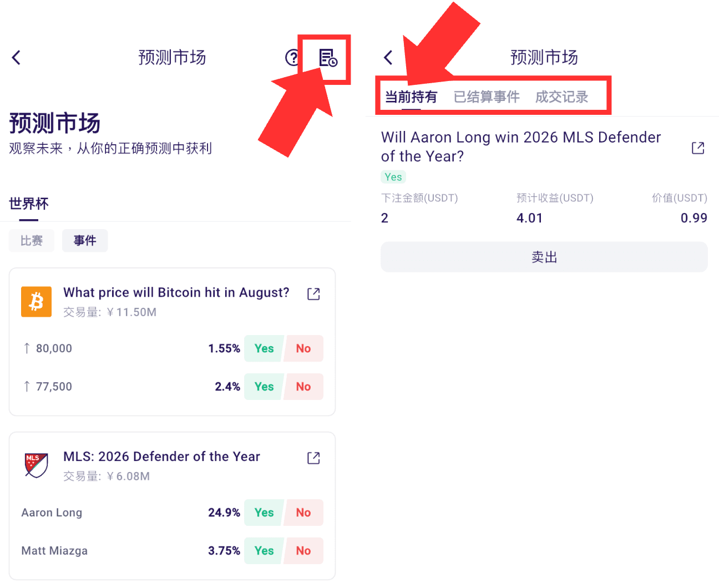
Task: Select Yes for Aaron Long
Action: pyautogui.click(x=264, y=513)
